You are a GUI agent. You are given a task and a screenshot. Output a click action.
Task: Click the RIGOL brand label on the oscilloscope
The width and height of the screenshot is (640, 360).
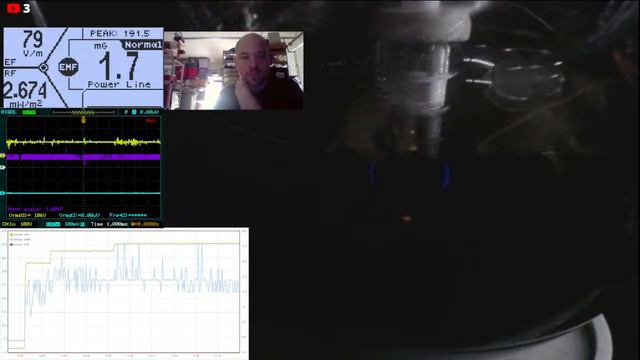coord(9,112)
